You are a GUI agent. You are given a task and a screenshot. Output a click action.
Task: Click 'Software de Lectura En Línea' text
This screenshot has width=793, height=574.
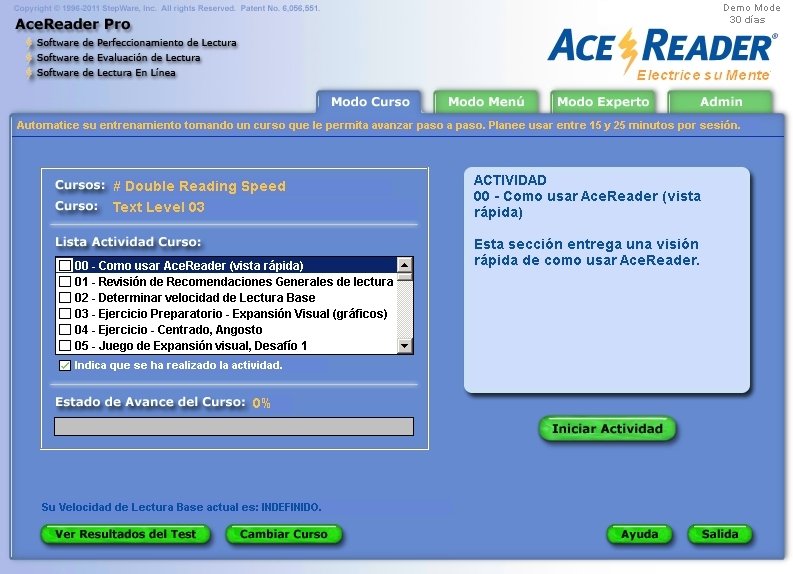tap(106, 73)
